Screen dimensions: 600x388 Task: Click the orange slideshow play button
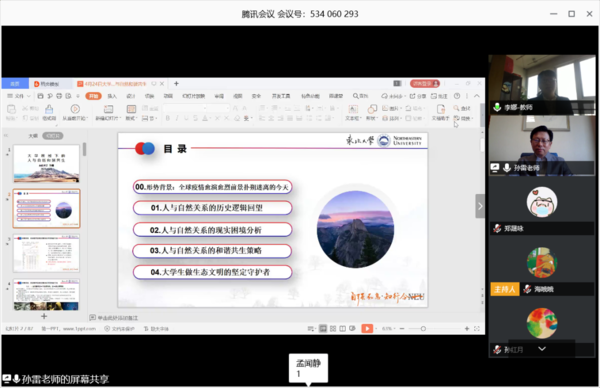click(367, 328)
